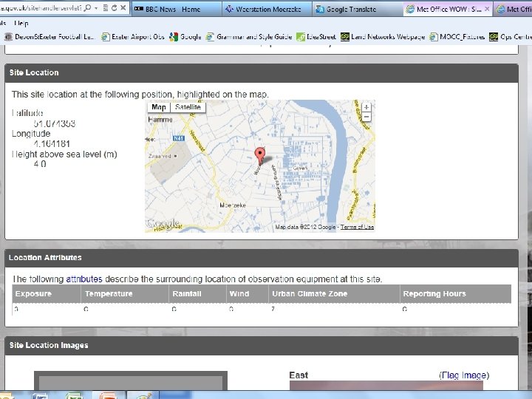Viewport: 532px width, 399px height.
Task: Click the address bar search magnifier icon
Action: click(87, 8)
